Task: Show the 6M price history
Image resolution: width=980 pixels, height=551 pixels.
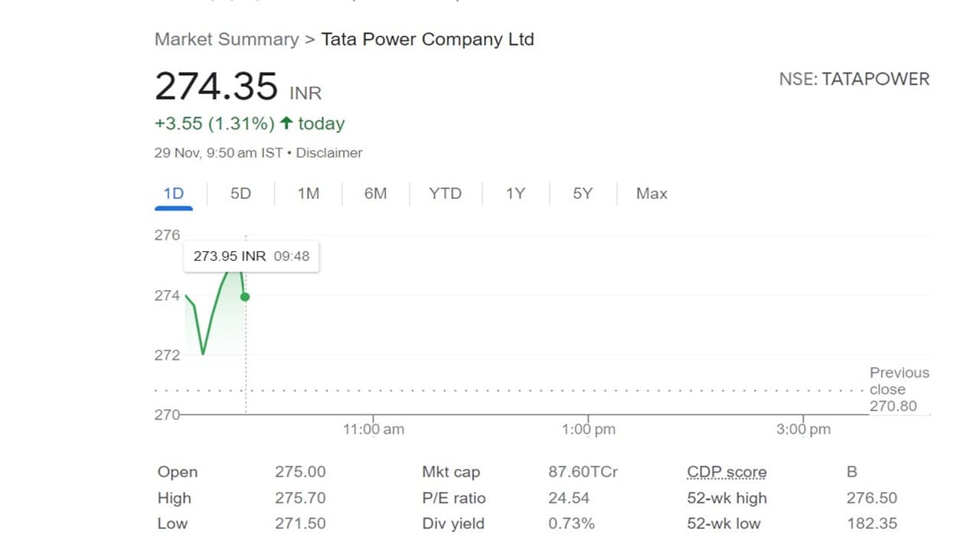Action: point(375,194)
